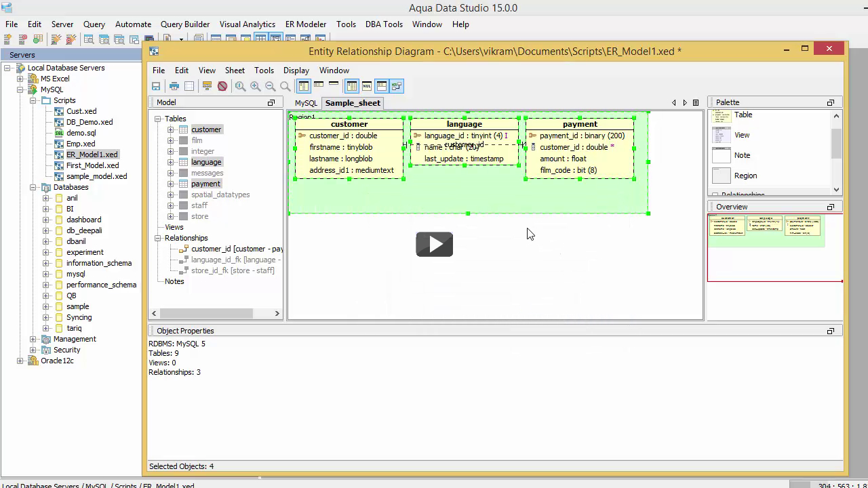Viewport: 868px width, 488px height.
Task: Select the language table in Model tree
Action: 206,162
